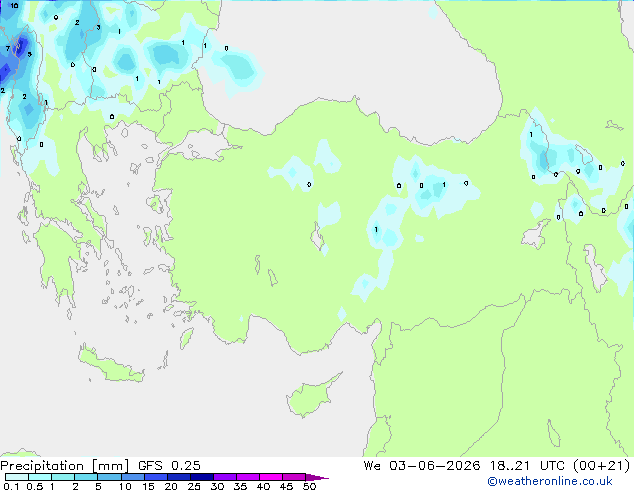Click the '0.5' legend scale label

(x=35, y=486)
